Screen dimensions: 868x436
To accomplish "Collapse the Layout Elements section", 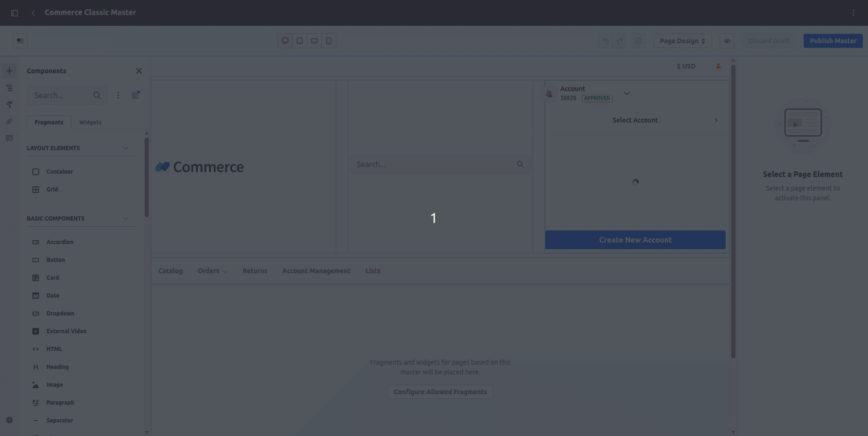I will click(125, 148).
